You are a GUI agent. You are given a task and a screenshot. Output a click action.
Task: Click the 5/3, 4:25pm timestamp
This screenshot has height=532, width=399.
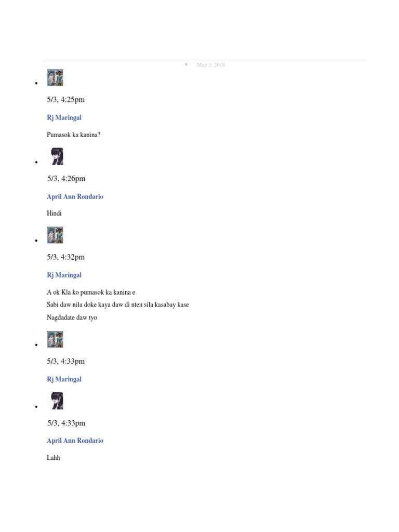click(66, 100)
